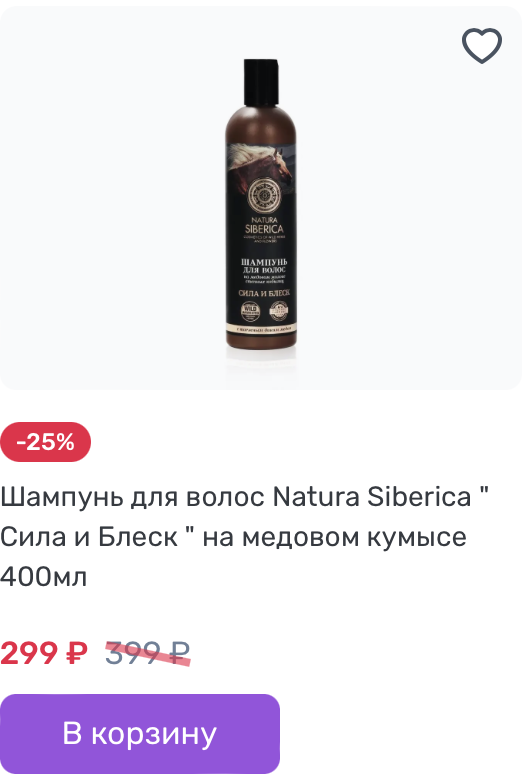Click the discounted price 299 ₽

(44, 652)
